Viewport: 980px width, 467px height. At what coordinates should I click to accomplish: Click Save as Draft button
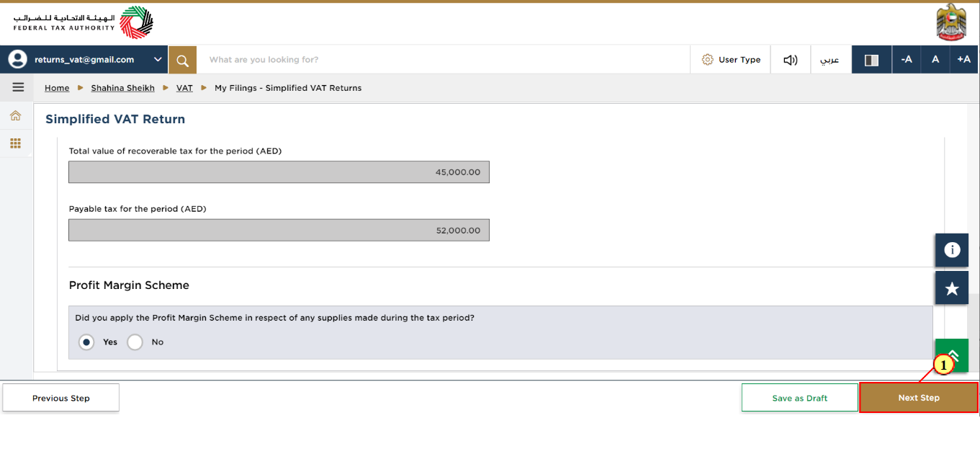tap(800, 398)
